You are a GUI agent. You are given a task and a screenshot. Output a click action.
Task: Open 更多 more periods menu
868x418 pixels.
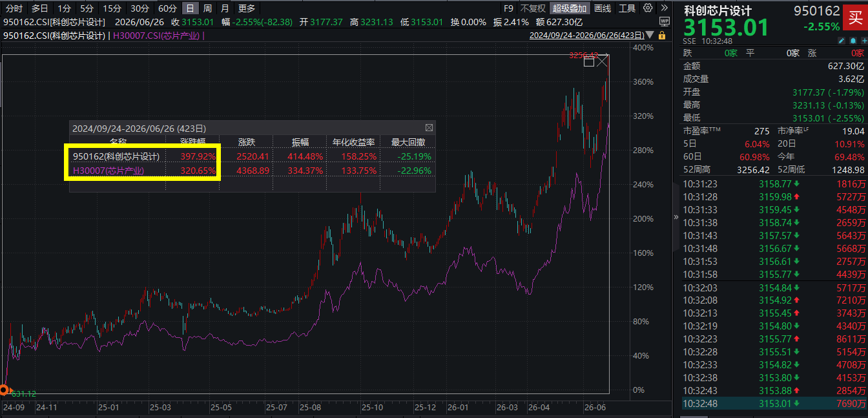247,8
